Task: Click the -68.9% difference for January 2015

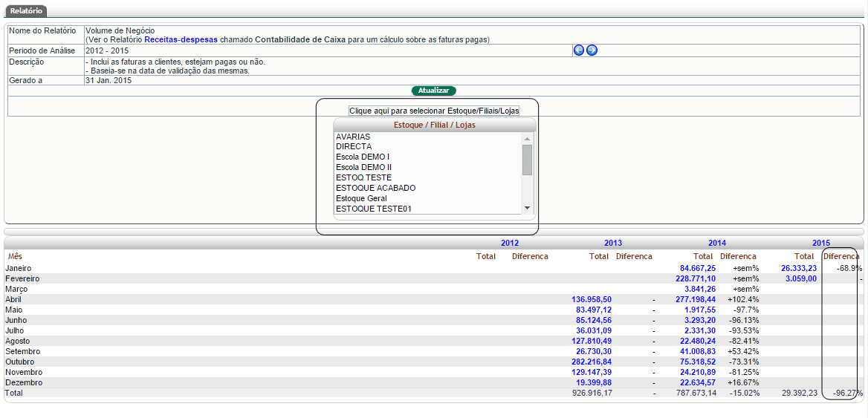Action: coord(849,268)
